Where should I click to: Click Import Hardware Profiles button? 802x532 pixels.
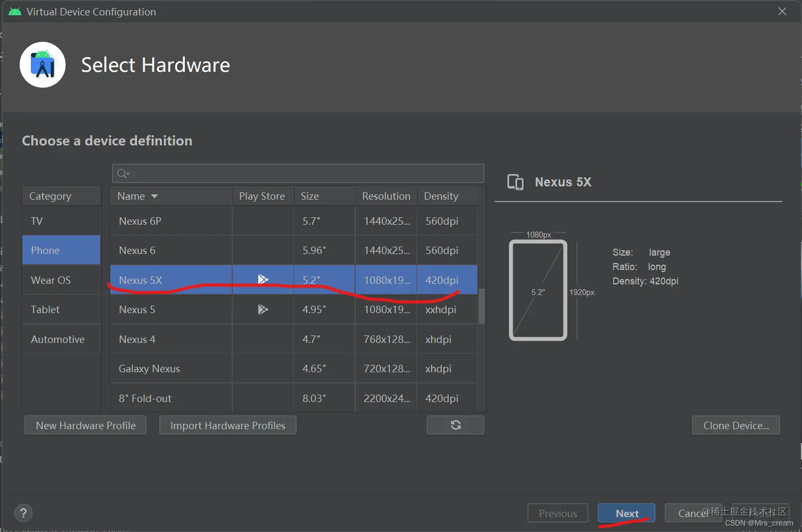[228, 425]
